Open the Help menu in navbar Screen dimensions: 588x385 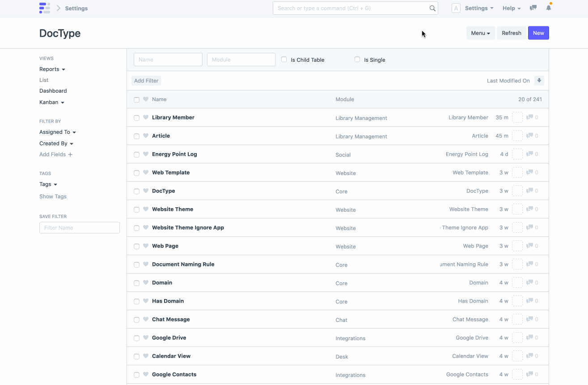pos(512,8)
